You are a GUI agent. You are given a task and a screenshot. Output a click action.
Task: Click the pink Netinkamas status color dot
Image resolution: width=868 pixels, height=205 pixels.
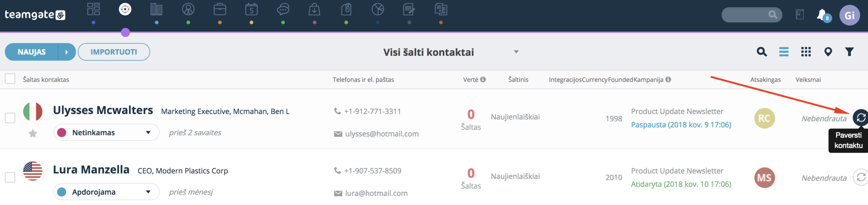(x=62, y=132)
